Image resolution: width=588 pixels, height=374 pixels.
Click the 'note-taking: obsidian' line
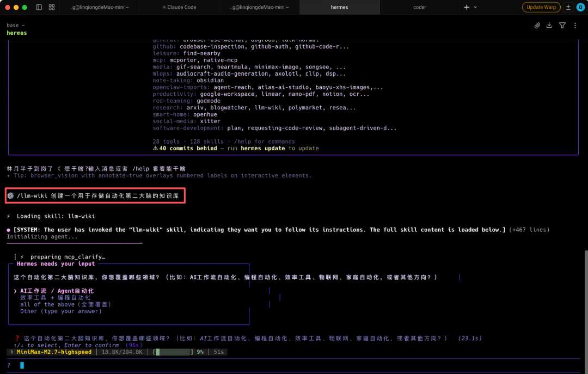point(188,80)
